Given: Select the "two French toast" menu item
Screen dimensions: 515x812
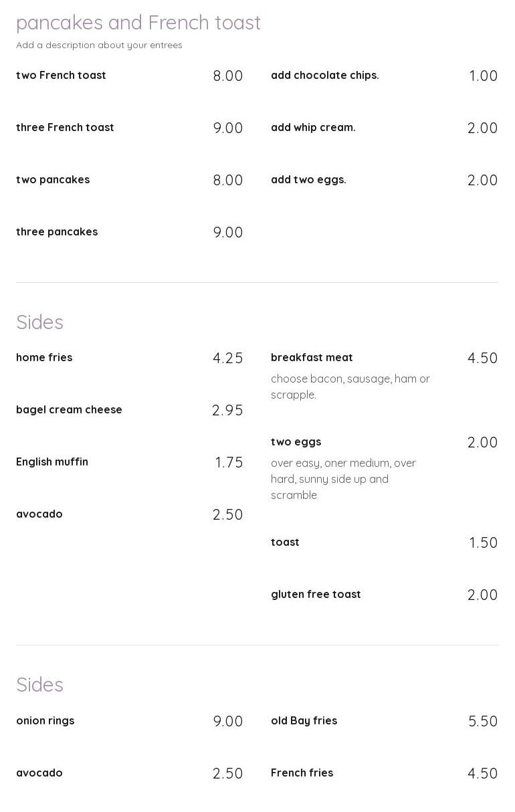Looking at the screenshot, I should [x=61, y=76].
